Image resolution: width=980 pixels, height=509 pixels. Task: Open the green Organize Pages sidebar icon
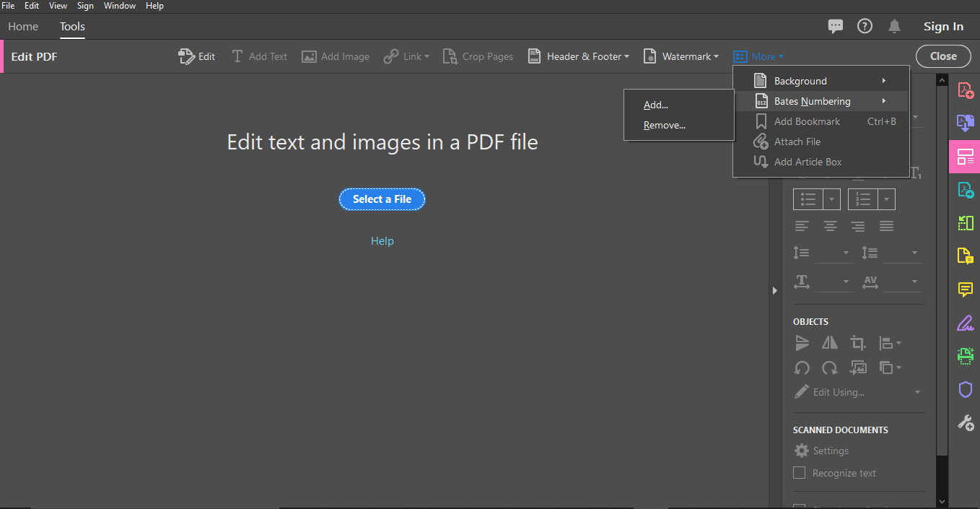(x=965, y=223)
